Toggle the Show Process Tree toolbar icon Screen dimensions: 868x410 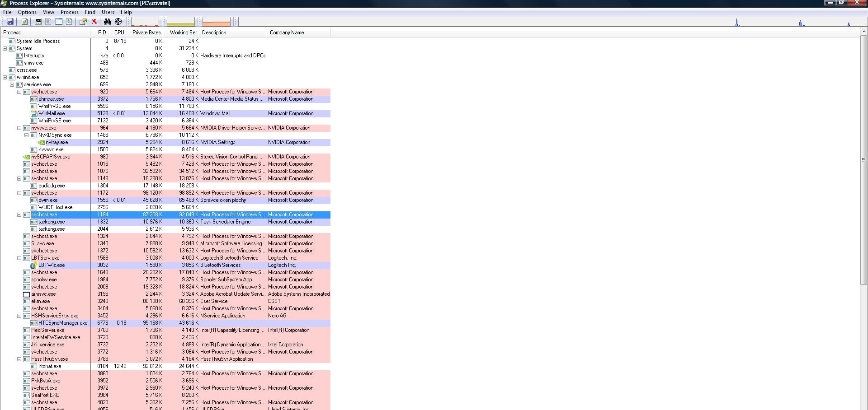coord(48,22)
